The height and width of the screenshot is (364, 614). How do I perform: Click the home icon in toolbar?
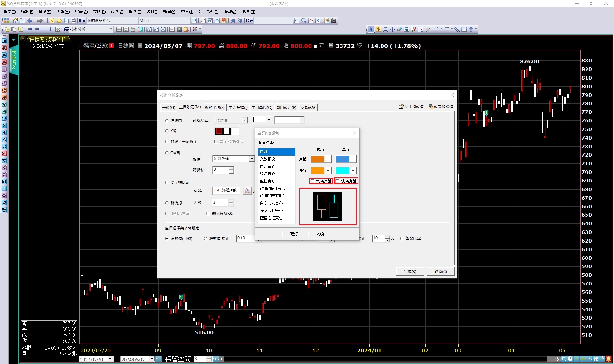(15, 20)
